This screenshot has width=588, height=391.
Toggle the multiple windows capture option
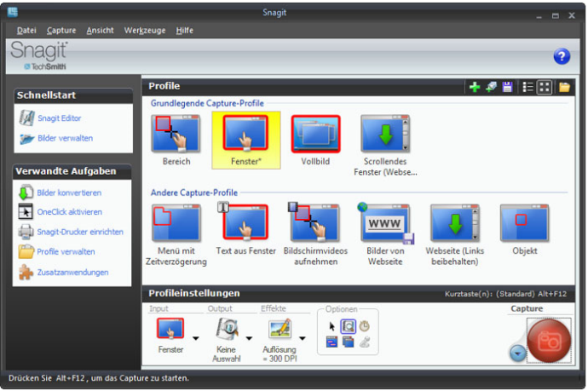[348, 342]
